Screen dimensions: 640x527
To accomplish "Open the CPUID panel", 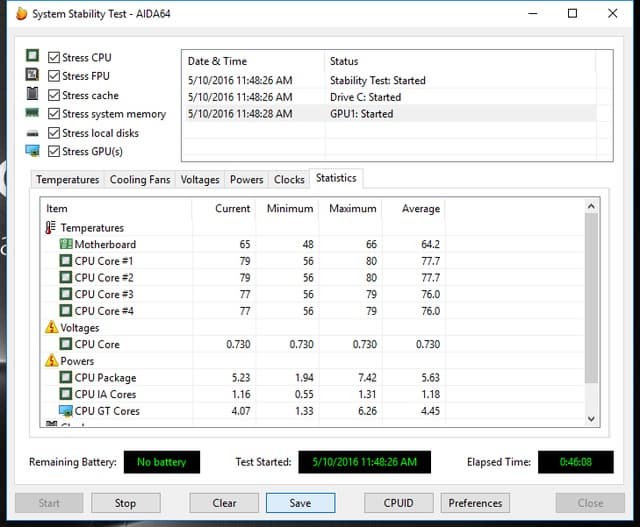I will [x=398, y=503].
